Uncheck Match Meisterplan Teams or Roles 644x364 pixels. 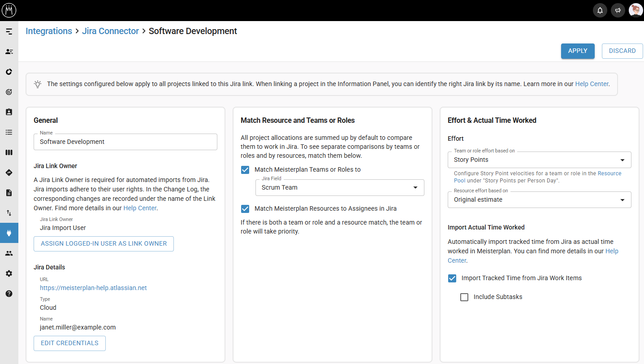tap(245, 169)
